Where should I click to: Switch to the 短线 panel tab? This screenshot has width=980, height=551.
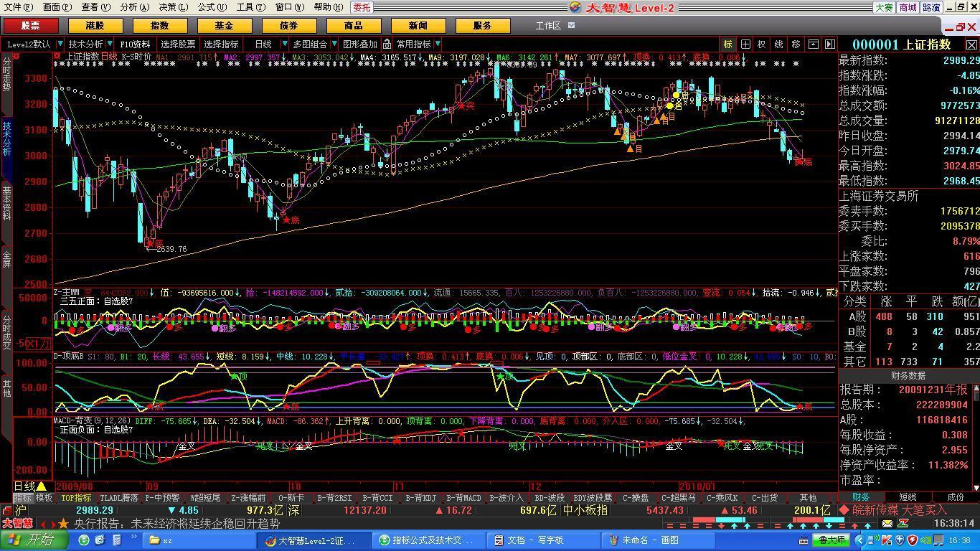(908, 496)
